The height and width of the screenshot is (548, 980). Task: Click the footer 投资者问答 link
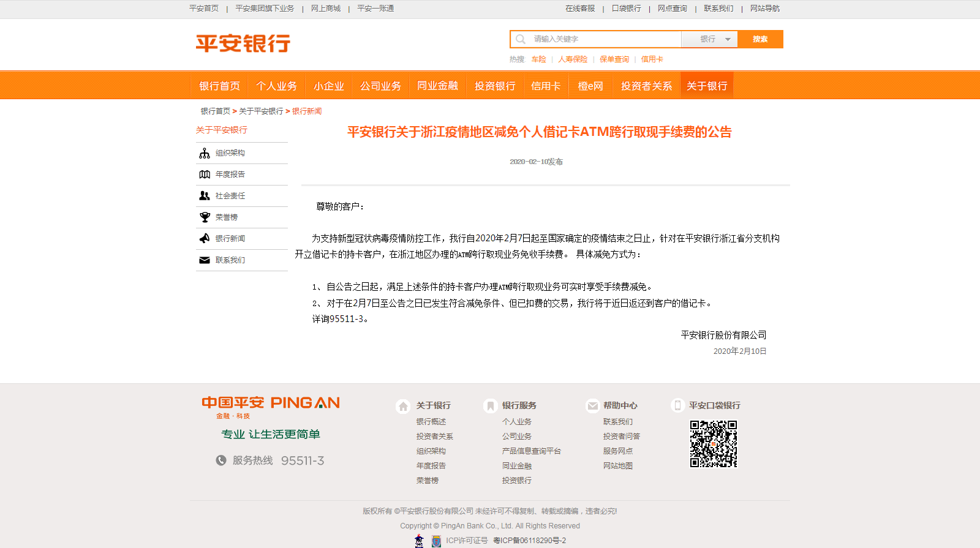click(622, 437)
